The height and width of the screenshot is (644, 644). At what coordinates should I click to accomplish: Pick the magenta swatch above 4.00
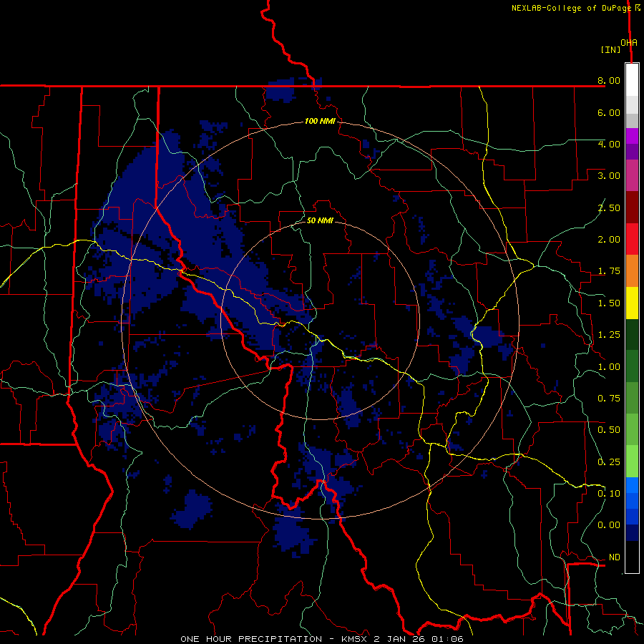click(x=632, y=136)
